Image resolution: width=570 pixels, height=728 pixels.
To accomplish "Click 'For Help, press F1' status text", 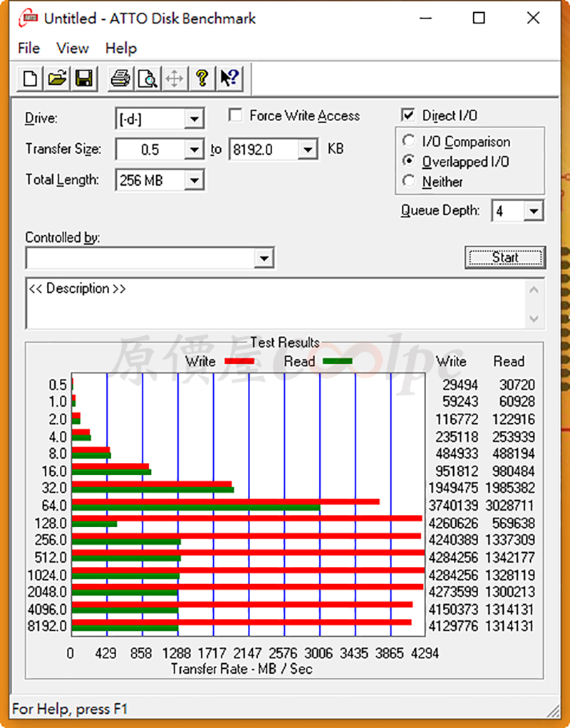I will (70, 709).
